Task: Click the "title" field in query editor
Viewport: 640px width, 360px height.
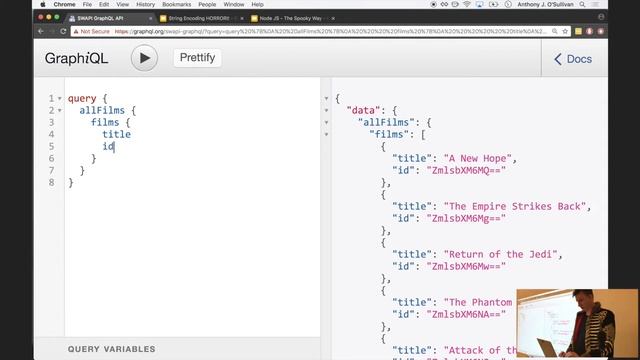Action: [x=116, y=134]
